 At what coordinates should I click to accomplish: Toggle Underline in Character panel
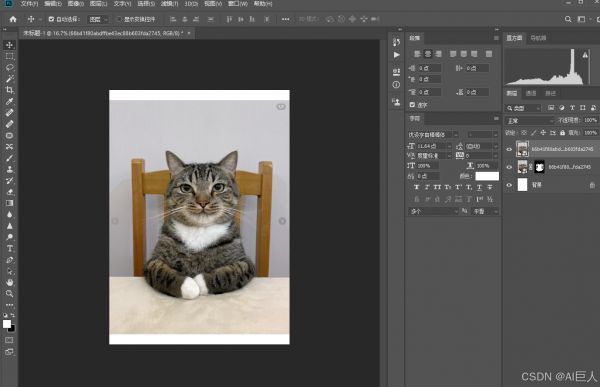479,187
